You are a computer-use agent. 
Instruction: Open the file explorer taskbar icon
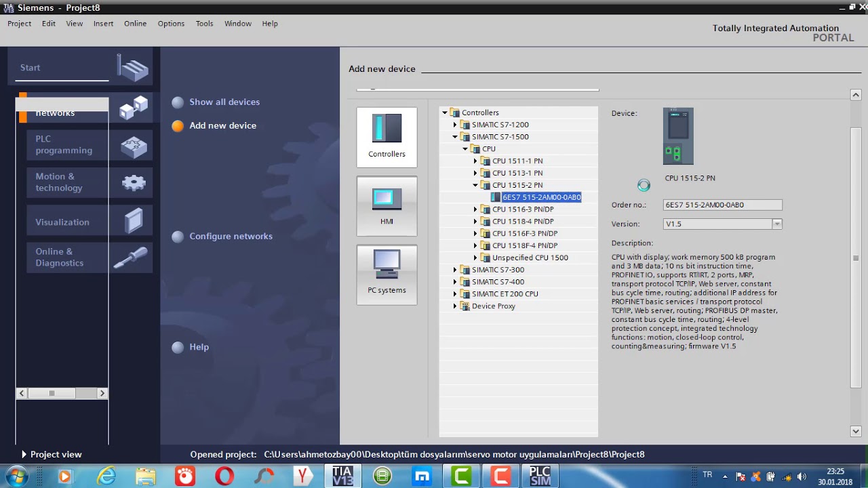pos(146,476)
